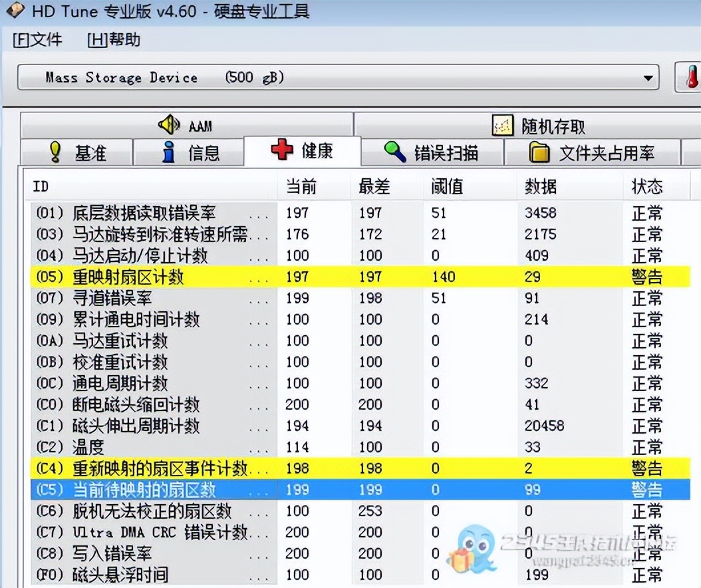
Task: Click the Health tab's red cross icon
Action: click(282, 151)
